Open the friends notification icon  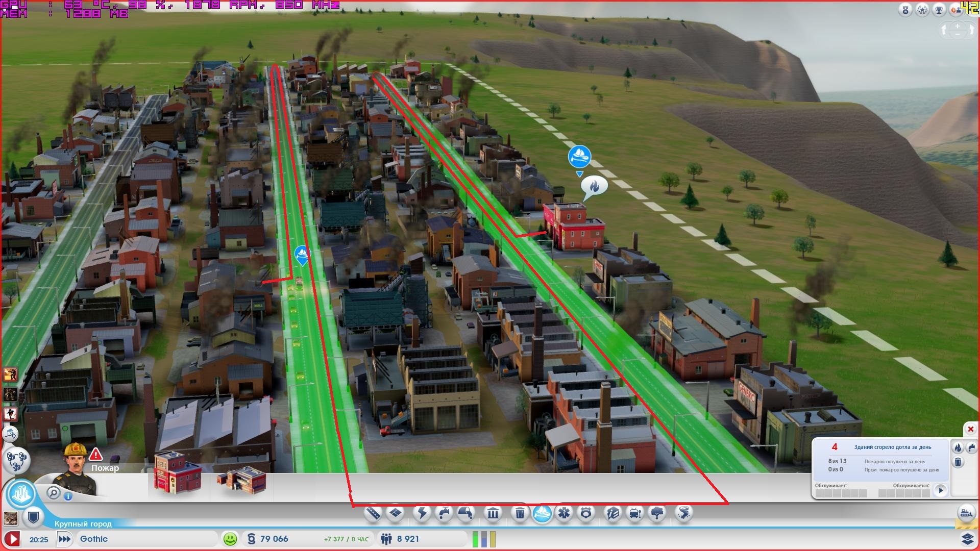955,10
